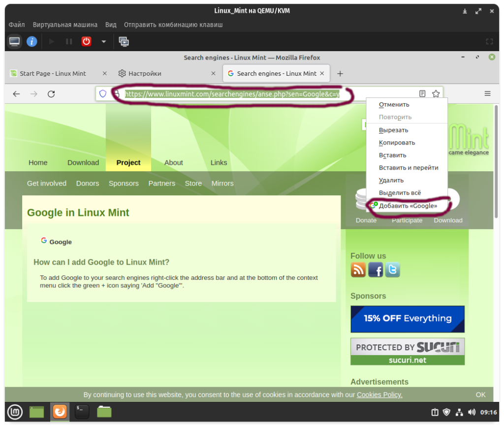
Task: Close the Search engines tab
Action: 322,74
